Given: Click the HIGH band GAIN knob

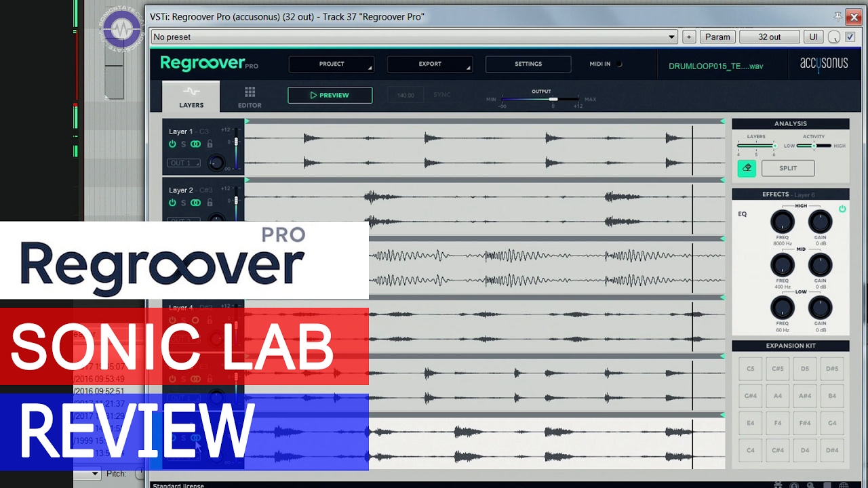Looking at the screenshot, I should pyautogui.click(x=820, y=222).
